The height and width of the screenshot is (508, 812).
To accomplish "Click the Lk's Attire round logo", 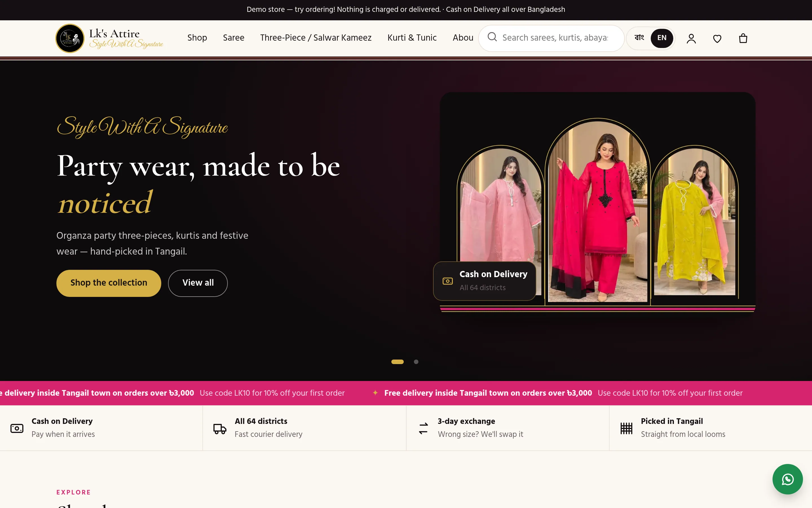I will click(70, 38).
